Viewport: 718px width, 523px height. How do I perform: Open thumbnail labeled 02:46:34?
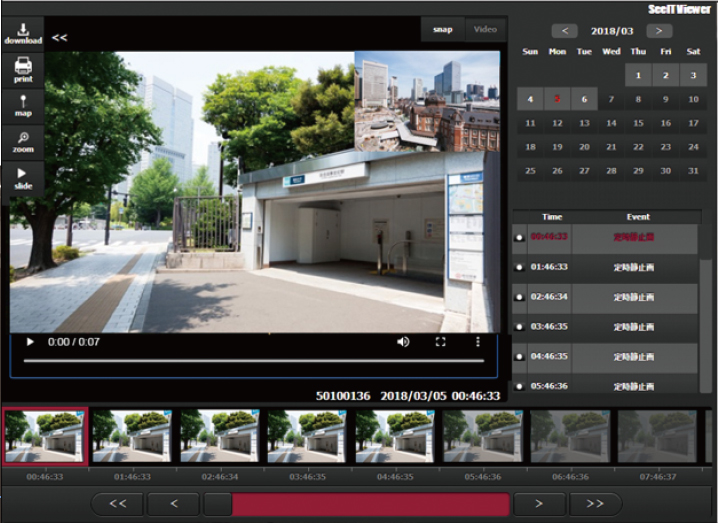(x=220, y=436)
